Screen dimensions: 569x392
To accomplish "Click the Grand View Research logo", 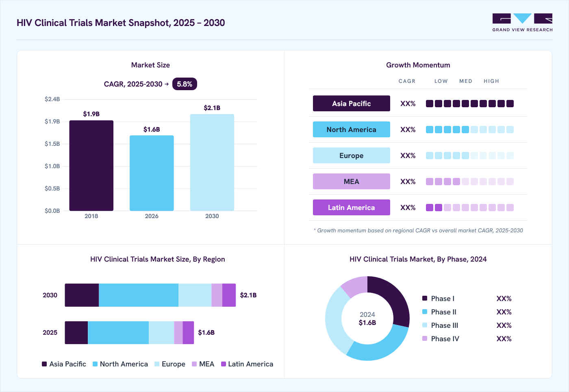I will (522, 23).
